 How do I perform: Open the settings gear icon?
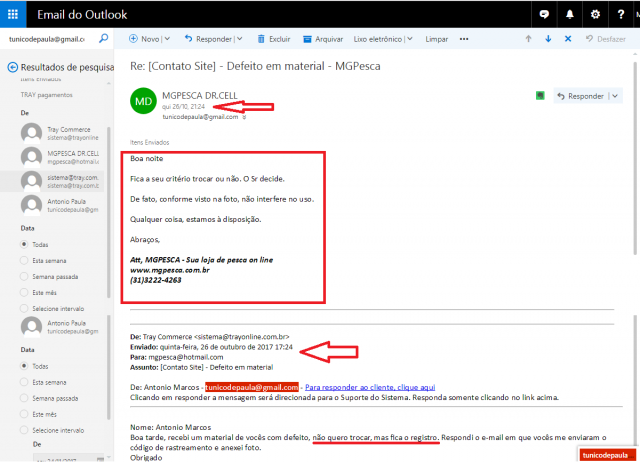click(x=595, y=14)
